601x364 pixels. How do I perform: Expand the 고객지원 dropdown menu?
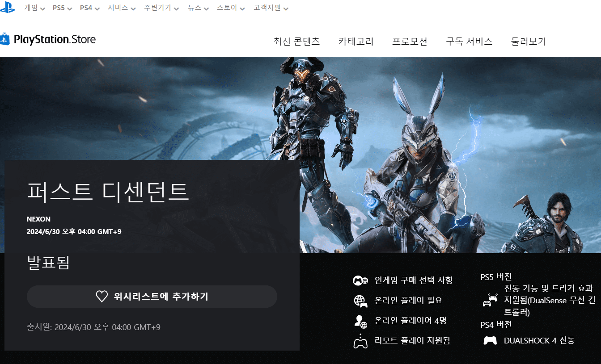[271, 8]
